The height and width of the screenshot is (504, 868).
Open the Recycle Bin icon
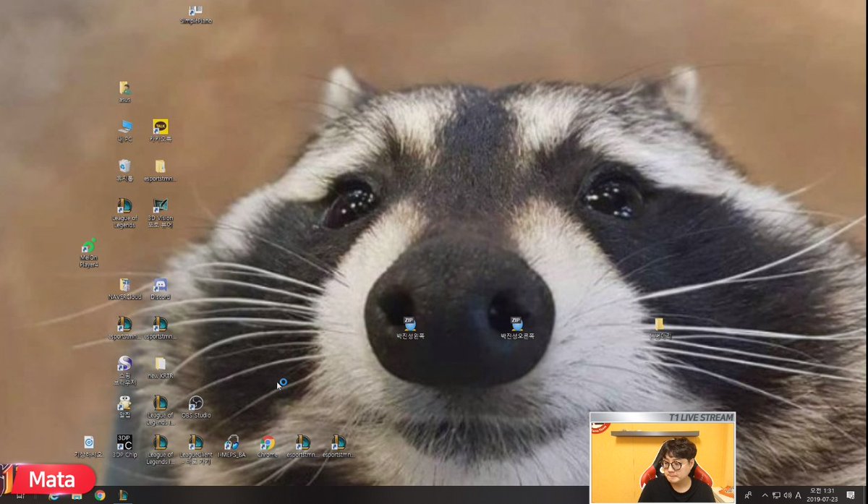pyautogui.click(x=124, y=171)
